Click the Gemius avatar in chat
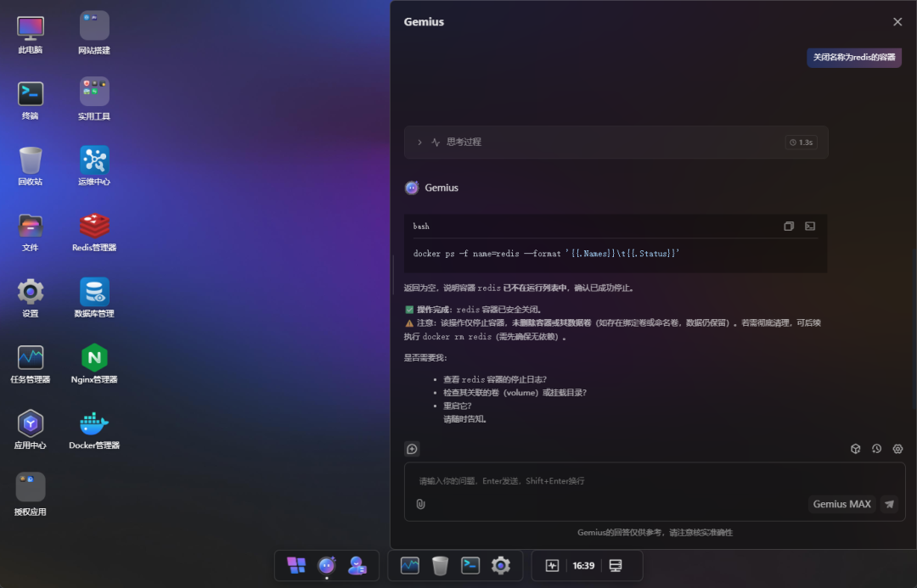 pos(412,188)
